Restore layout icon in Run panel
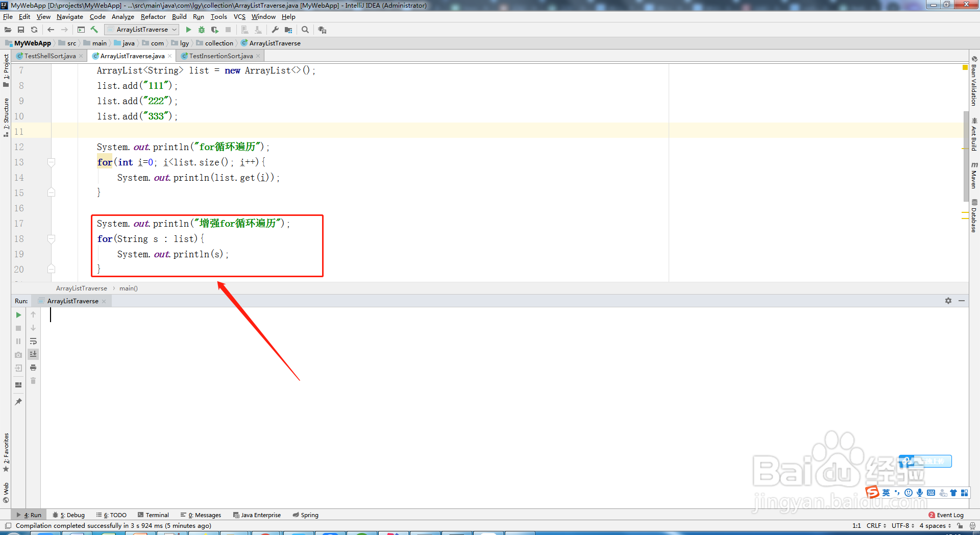Screen dimensions: 980x535 (x=18, y=385)
